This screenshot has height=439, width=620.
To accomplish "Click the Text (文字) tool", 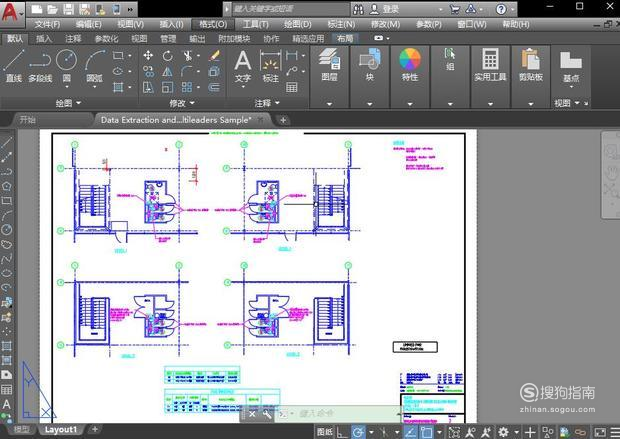I will [x=243, y=66].
